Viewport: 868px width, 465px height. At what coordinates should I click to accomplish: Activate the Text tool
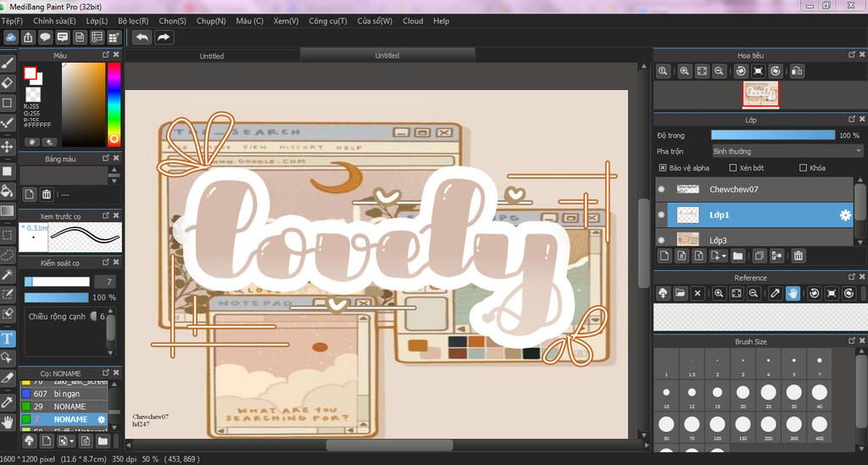[x=7, y=338]
